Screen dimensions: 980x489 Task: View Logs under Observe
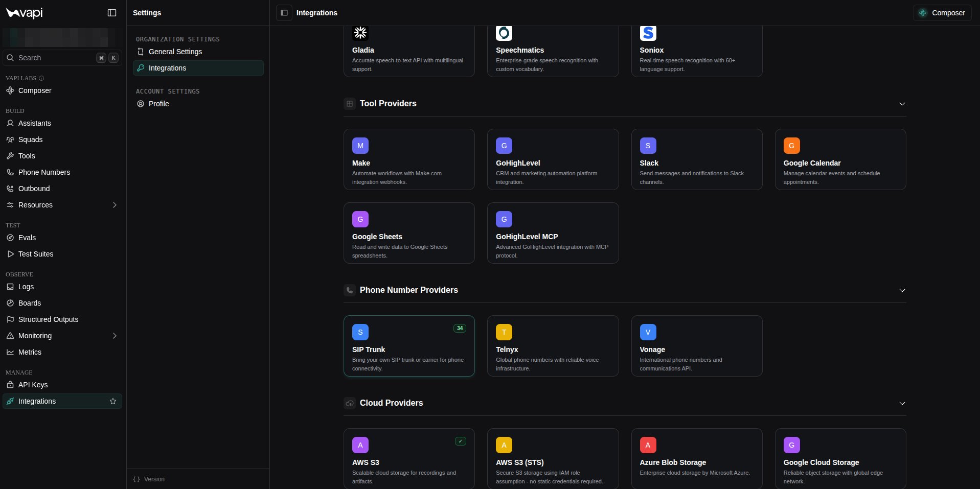click(x=62, y=287)
